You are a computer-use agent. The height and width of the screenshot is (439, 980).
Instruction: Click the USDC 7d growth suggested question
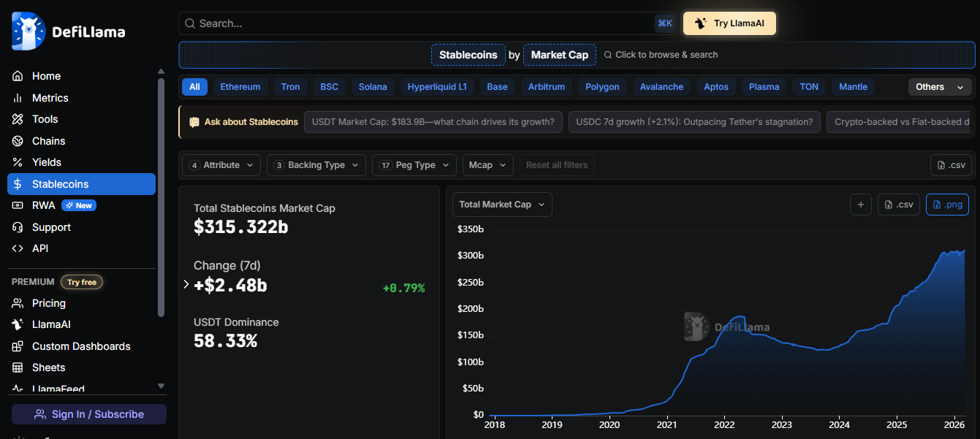point(694,122)
